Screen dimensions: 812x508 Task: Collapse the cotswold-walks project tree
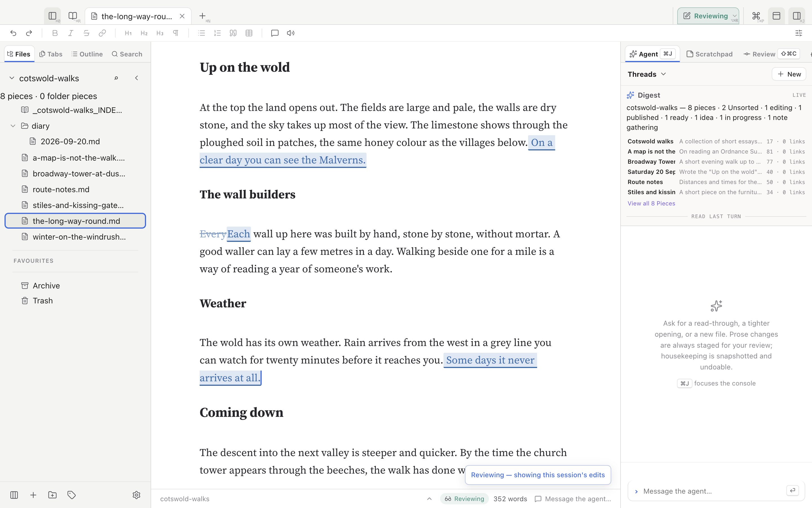point(12,78)
